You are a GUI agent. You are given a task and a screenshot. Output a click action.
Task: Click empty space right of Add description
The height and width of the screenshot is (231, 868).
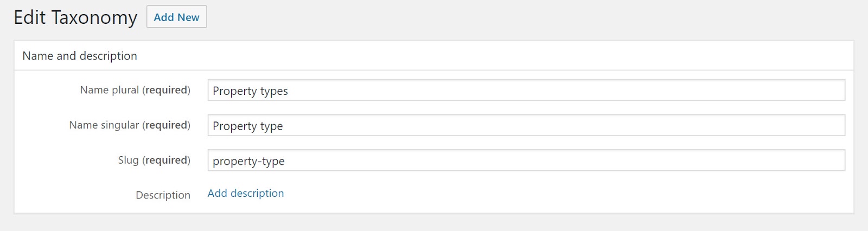[488, 194]
